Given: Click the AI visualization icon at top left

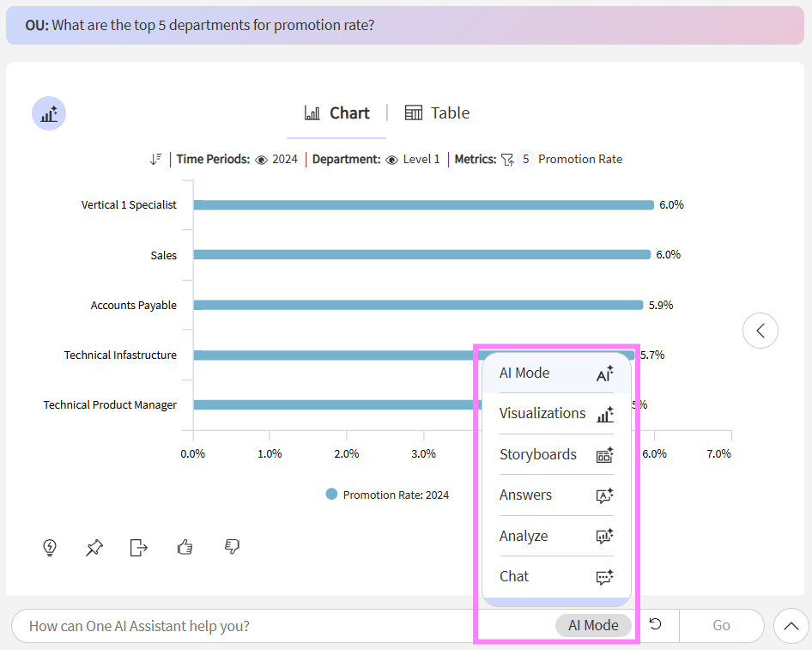Looking at the screenshot, I should point(49,113).
